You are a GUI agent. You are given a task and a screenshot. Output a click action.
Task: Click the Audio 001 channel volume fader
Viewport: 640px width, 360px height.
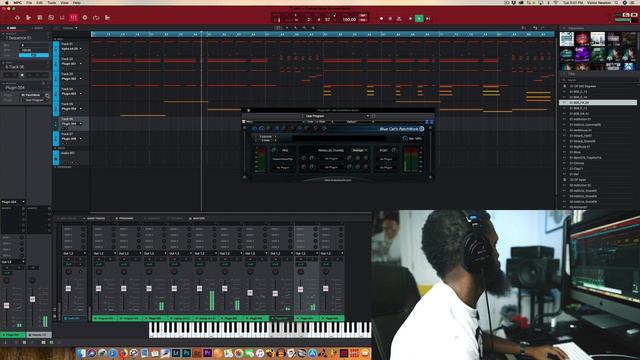(68, 289)
